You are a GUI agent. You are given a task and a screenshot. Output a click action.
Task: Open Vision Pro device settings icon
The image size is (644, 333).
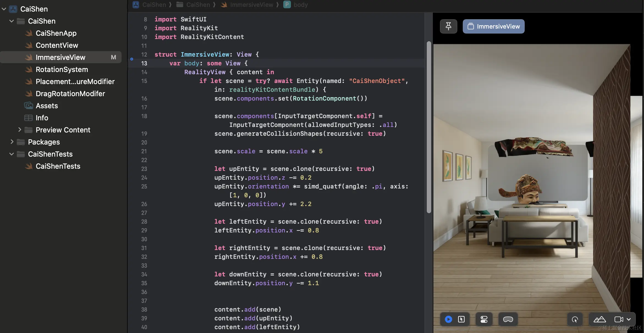508,319
